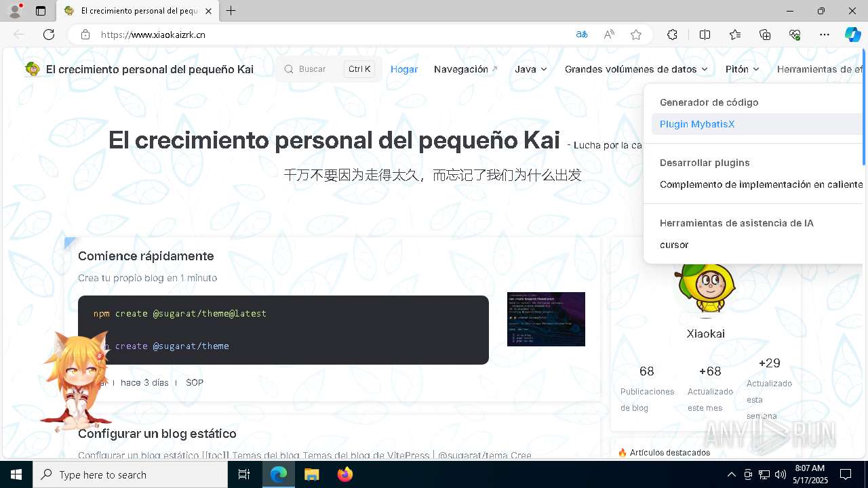Open the Extensions puzzle icon

point(672,35)
